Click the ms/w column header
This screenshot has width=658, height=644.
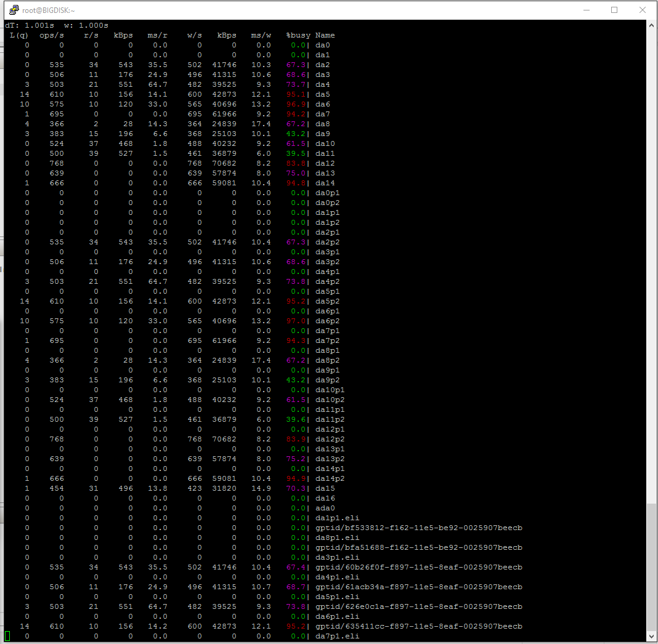pos(261,35)
